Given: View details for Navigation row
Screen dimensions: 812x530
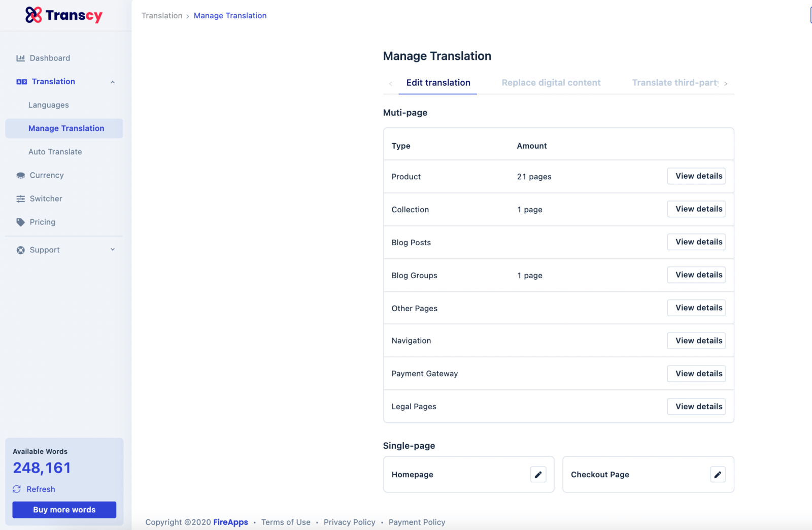Looking at the screenshot, I should point(696,341).
